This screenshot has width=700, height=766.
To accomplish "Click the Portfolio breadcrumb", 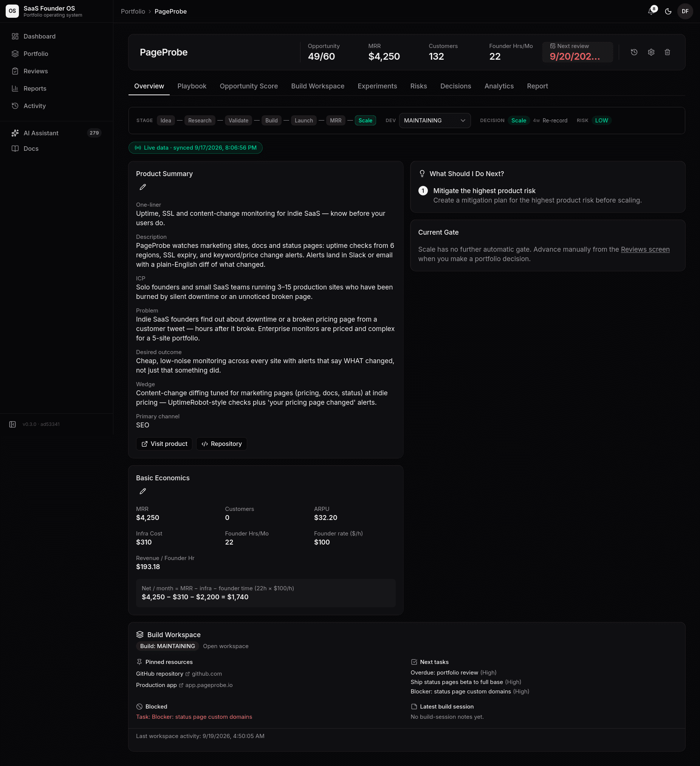I will point(133,11).
